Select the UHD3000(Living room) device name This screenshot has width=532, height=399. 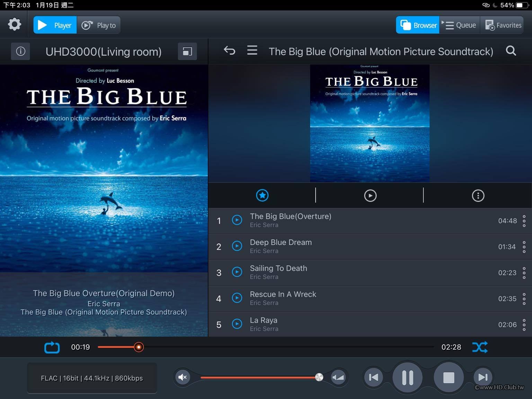(x=104, y=52)
